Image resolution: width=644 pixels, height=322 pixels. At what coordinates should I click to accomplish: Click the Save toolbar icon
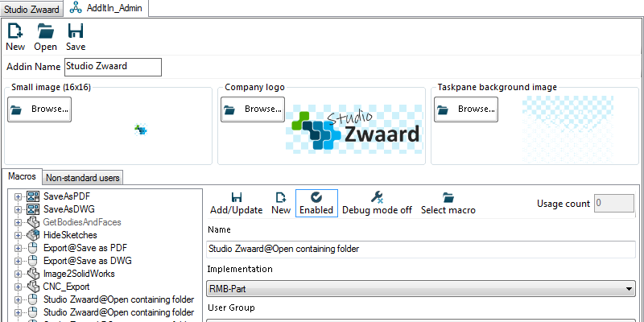click(x=76, y=31)
